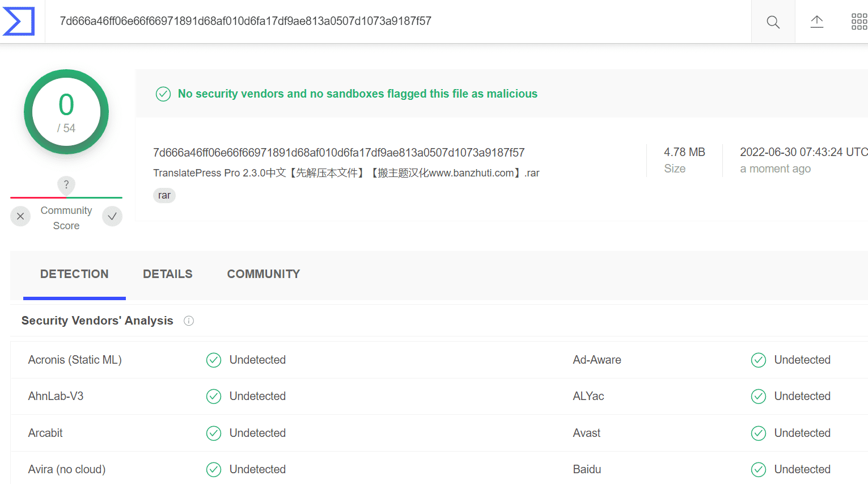The image size is (868, 484).
Task: Click the AhnLab-V3 vendor name
Action: click(x=56, y=396)
